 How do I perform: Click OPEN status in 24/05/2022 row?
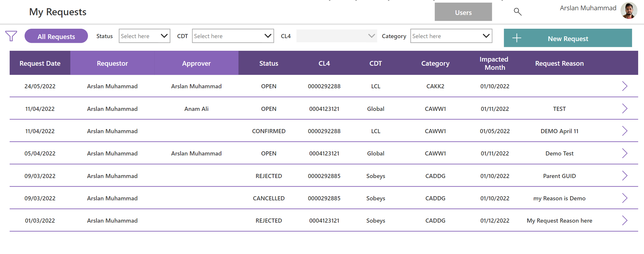pyautogui.click(x=269, y=86)
